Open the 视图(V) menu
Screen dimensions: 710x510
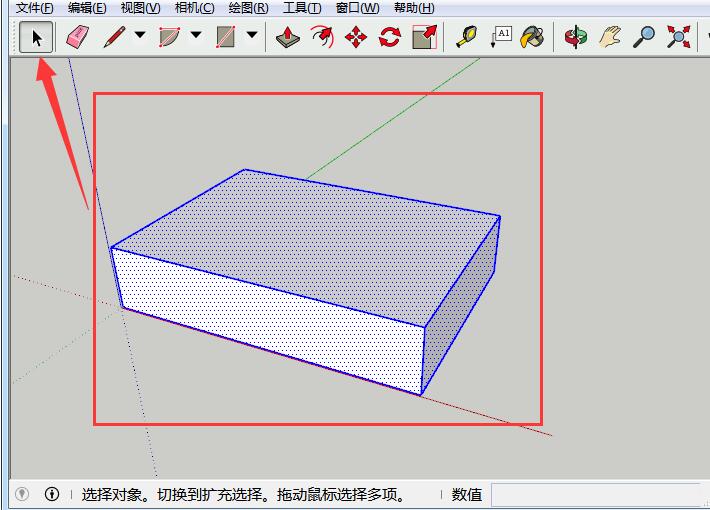pos(140,8)
